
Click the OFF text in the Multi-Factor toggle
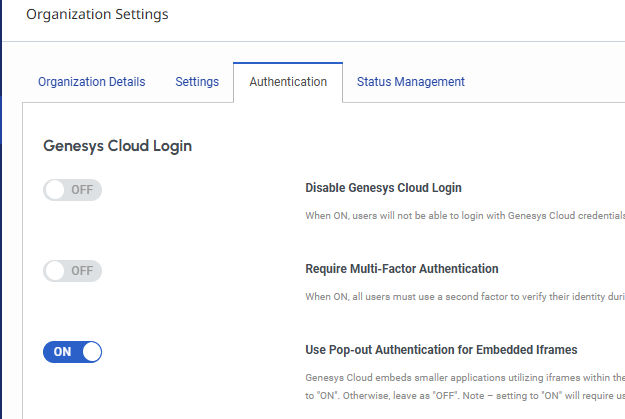82,271
